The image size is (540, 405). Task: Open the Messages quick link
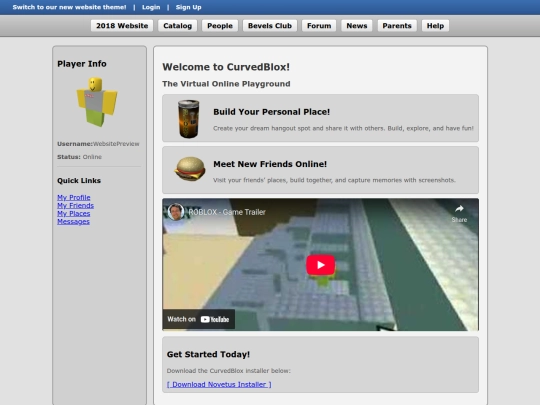point(73,222)
